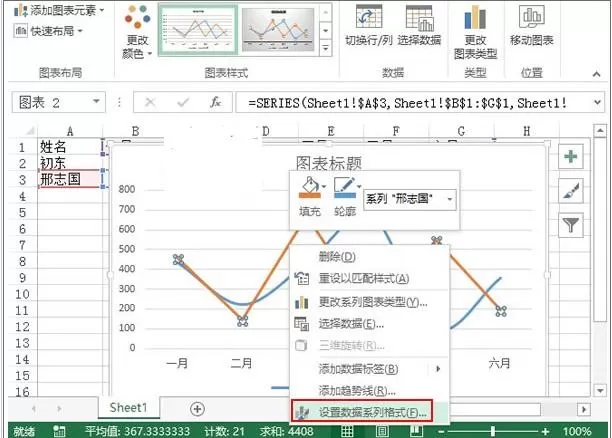Viewport: 612px width, 438px height.
Task: Click the previous sheet navigation arrow
Action: coord(34,409)
